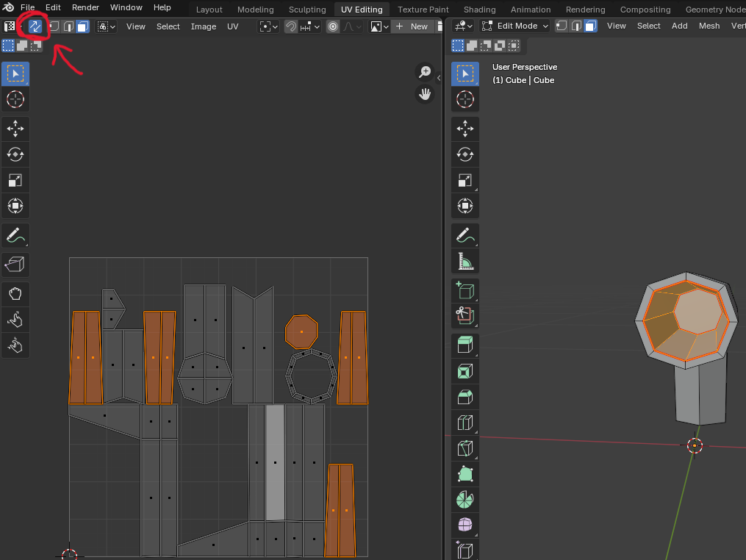Enable vertex select mode in 3D viewport
Image resolution: width=746 pixels, height=560 pixels.
click(562, 26)
